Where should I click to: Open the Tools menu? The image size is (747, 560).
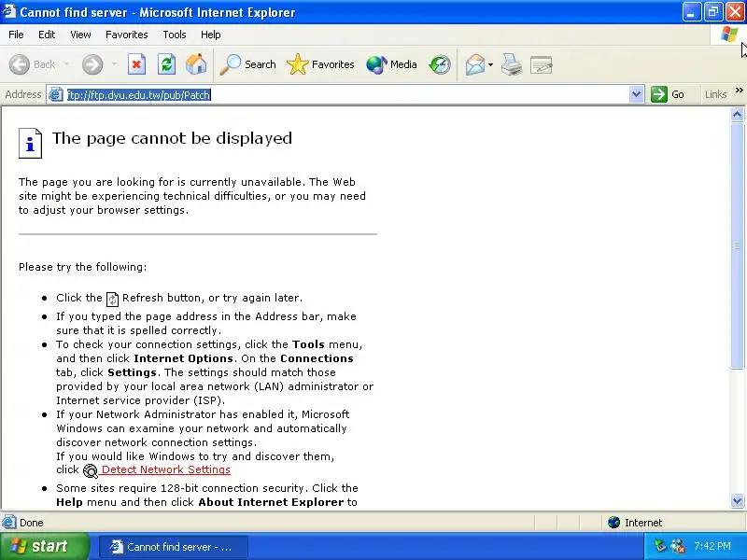pos(175,35)
